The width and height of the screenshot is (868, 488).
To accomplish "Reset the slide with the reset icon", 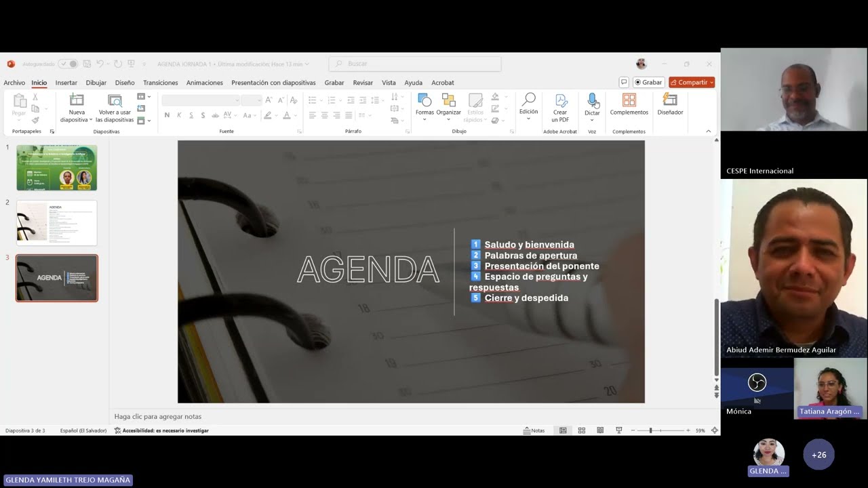I will (x=141, y=108).
